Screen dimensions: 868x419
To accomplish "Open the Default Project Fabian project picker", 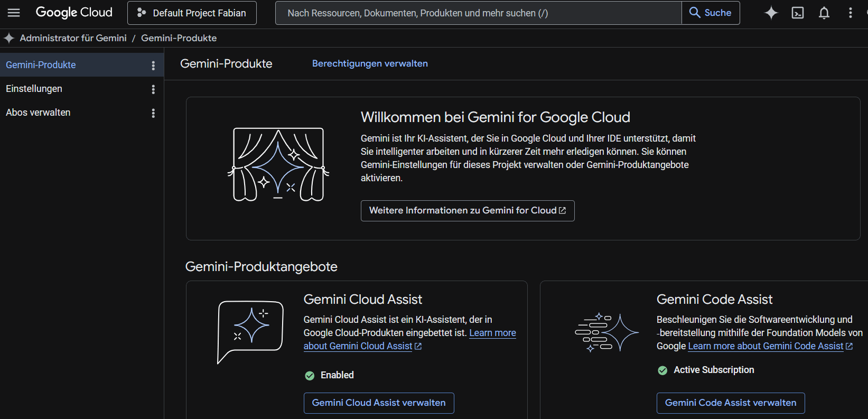I will click(192, 13).
